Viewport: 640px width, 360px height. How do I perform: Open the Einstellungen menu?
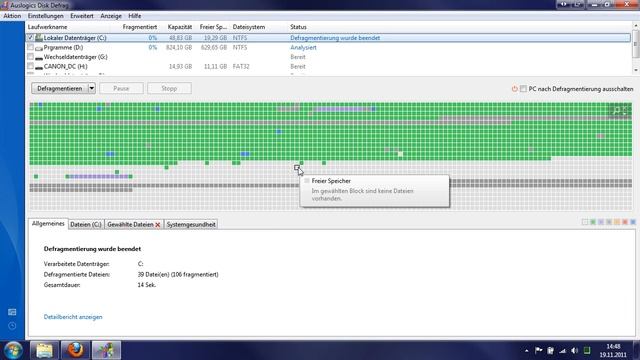click(x=45, y=16)
